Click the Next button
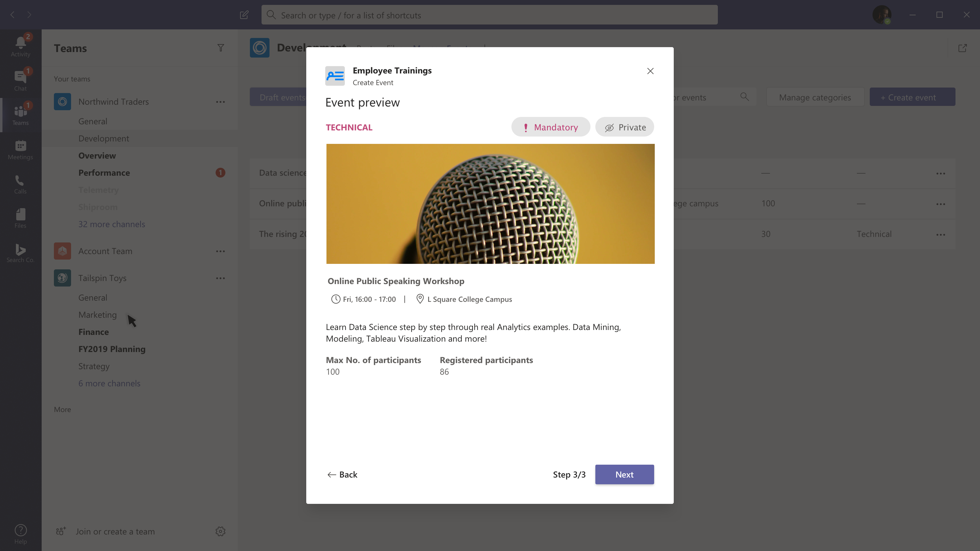 624,474
